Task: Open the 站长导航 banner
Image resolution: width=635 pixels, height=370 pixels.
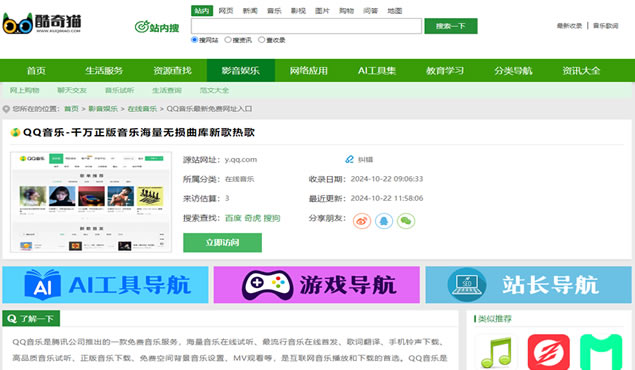Action: [528, 285]
